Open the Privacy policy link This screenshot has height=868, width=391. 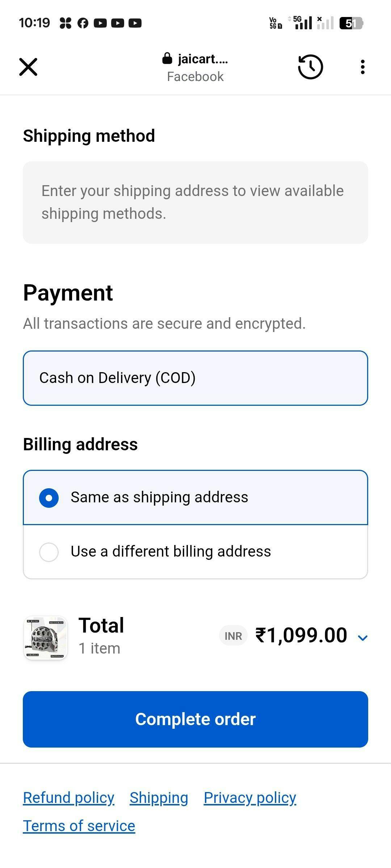(x=250, y=797)
